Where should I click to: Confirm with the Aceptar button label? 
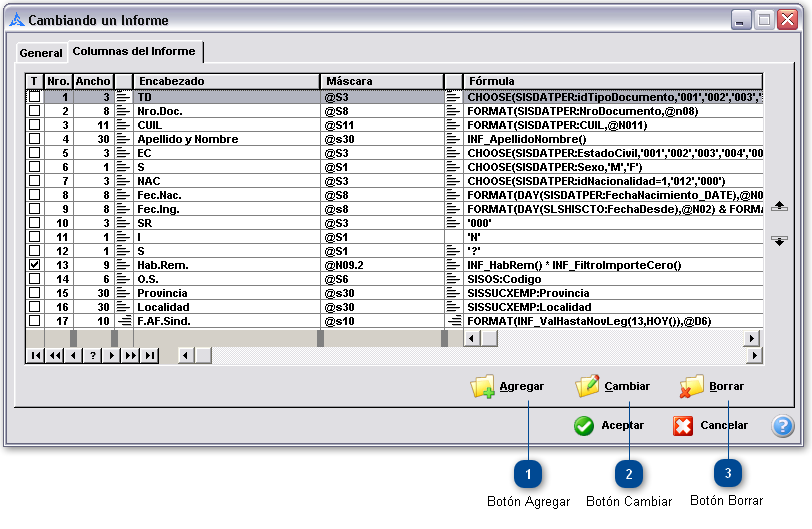pos(622,425)
